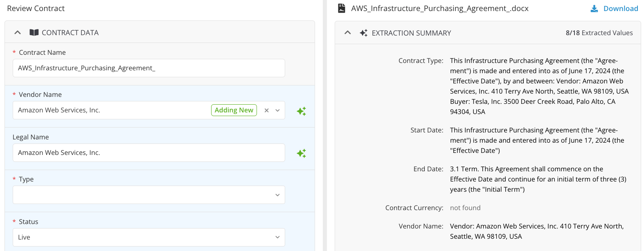644x251 pixels.
Task: Clear the Vendor Name selection
Action: 266,110
